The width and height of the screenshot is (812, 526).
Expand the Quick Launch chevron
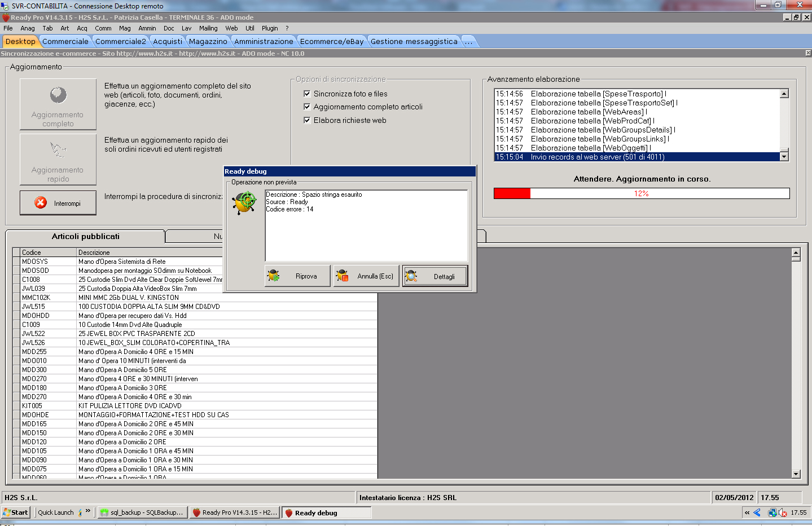point(88,511)
